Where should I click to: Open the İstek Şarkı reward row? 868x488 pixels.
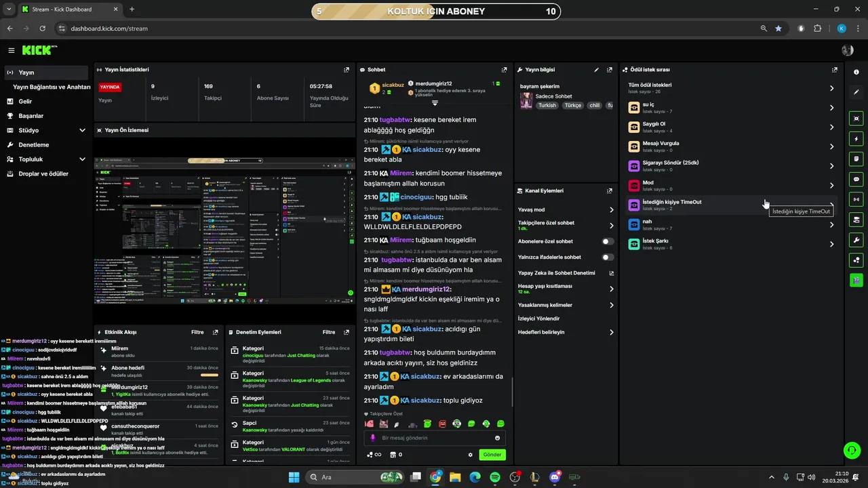tap(731, 244)
